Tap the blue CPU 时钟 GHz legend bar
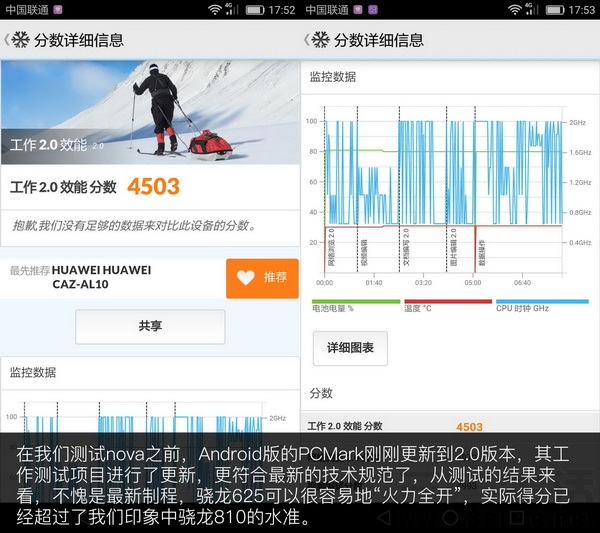 (542, 302)
